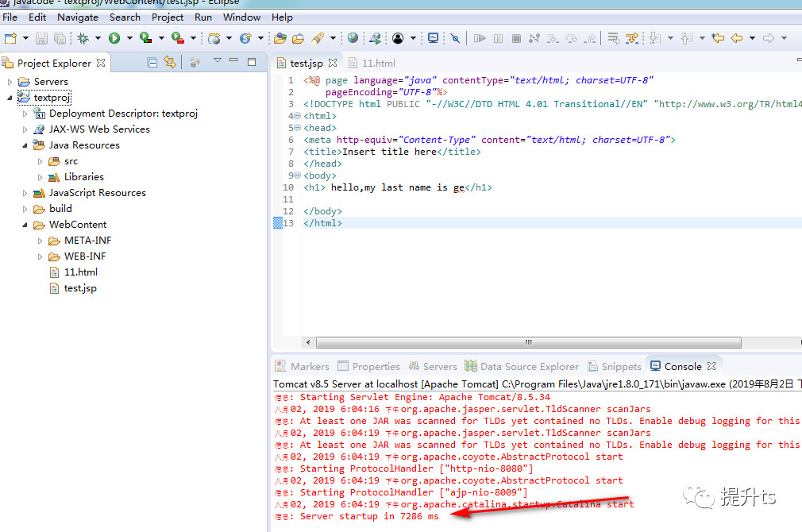Collapse the WebContent folder node
The height and width of the screenshot is (532, 802).
[x=25, y=225]
